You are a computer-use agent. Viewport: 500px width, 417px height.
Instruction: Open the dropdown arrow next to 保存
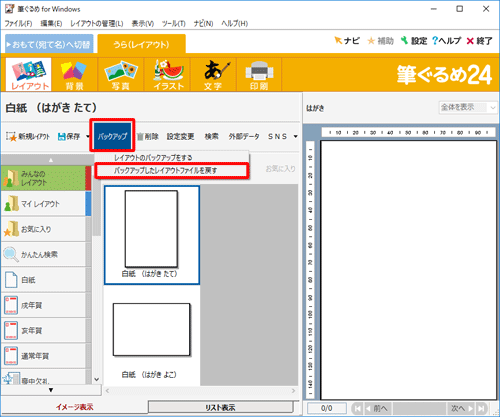coord(88,136)
